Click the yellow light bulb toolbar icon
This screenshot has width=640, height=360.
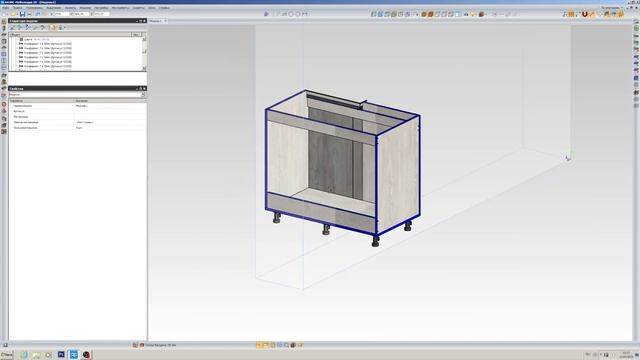(x=473, y=14)
